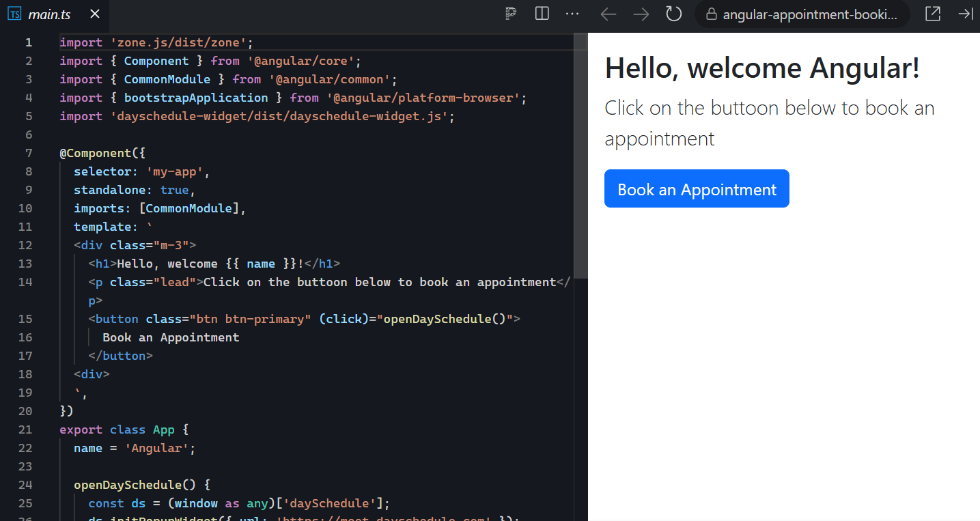
Task: Click line number 12 in the gutter
Action: (x=25, y=245)
